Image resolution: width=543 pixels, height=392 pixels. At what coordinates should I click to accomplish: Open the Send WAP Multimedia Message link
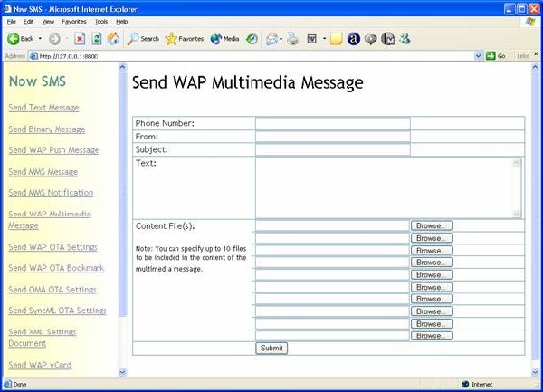tap(50, 220)
